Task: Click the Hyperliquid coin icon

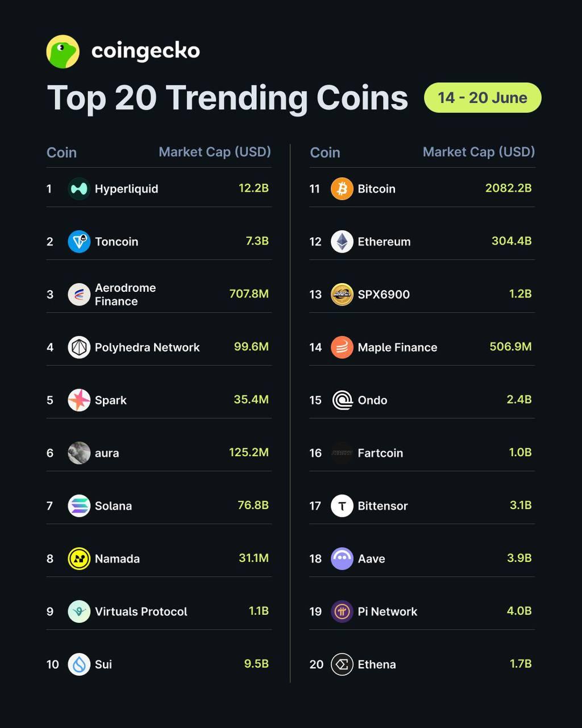Action: (79, 189)
